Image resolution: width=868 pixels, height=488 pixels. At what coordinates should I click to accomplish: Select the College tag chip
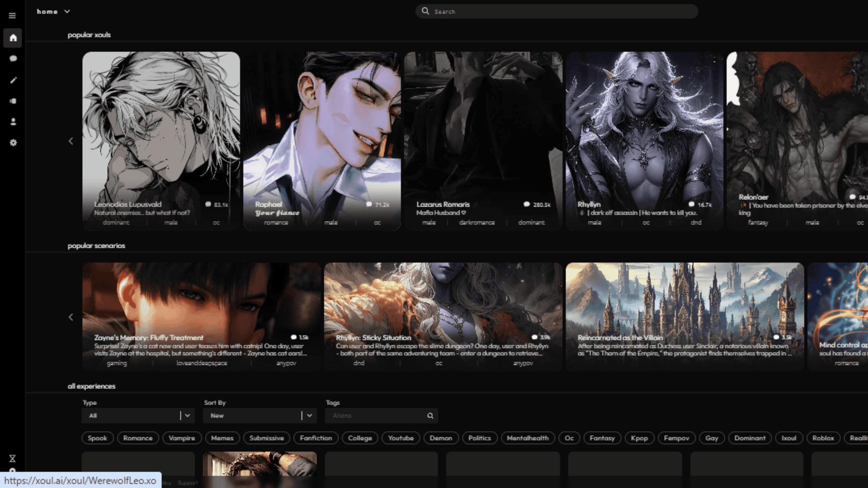click(x=360, y=438)
